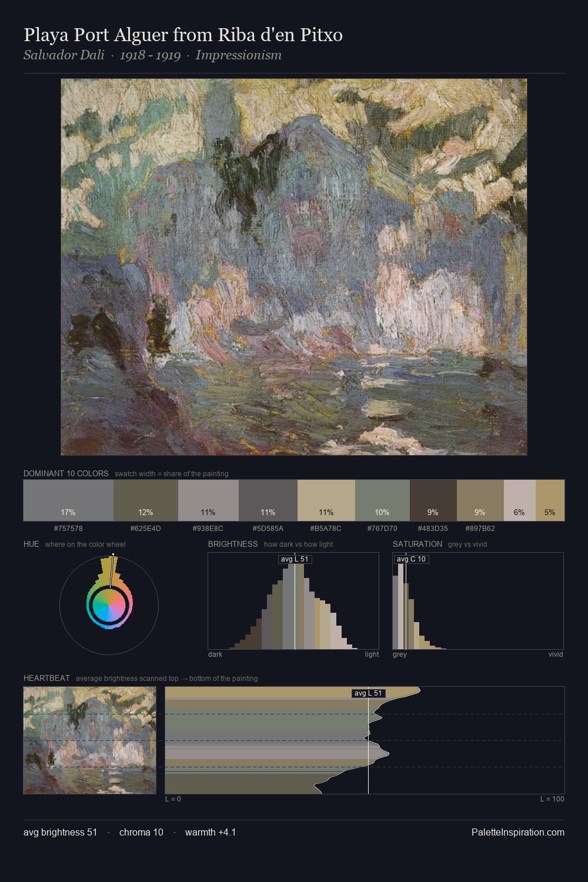This screenshot has width=588, height=882.
Task: Click the hex code #625E4D label
Action: tap(146, 529)
